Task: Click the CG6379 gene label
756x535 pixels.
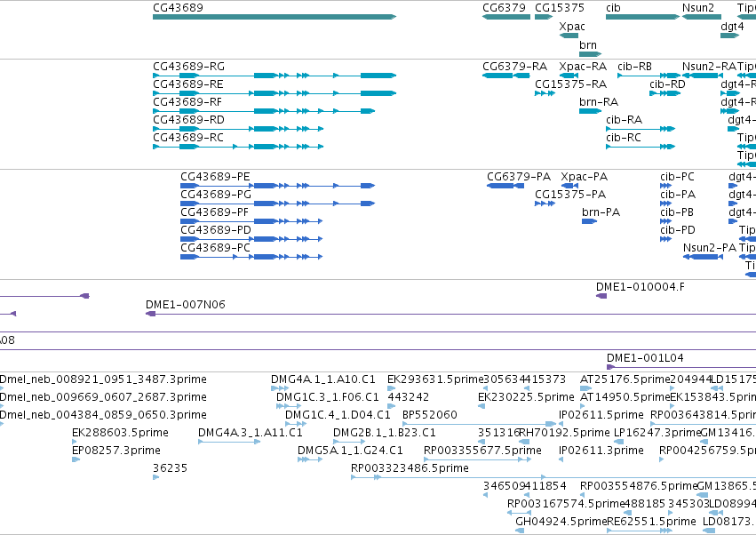Action: pyautogui.click(x=504, y=8)
